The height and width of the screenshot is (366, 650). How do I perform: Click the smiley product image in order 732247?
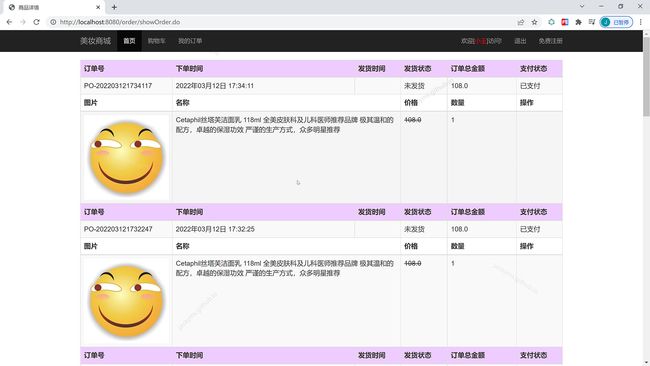click(x=126, y=301)
